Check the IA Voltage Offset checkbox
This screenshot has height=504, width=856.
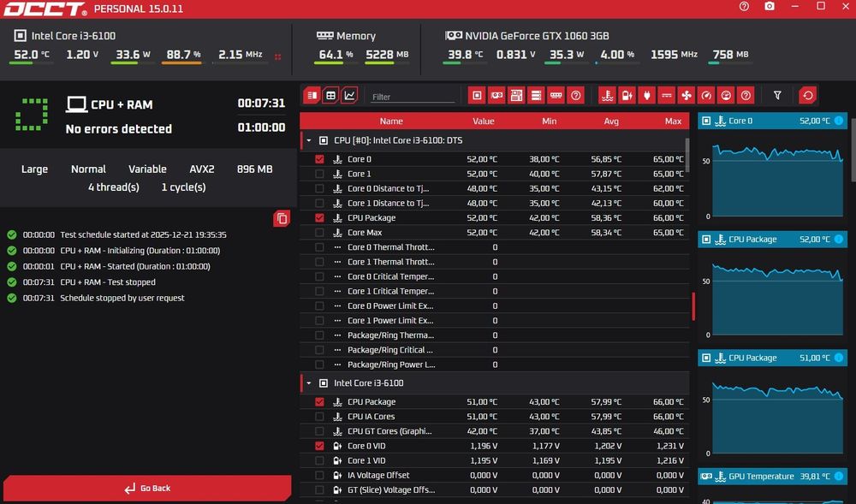tap(319, 475)
